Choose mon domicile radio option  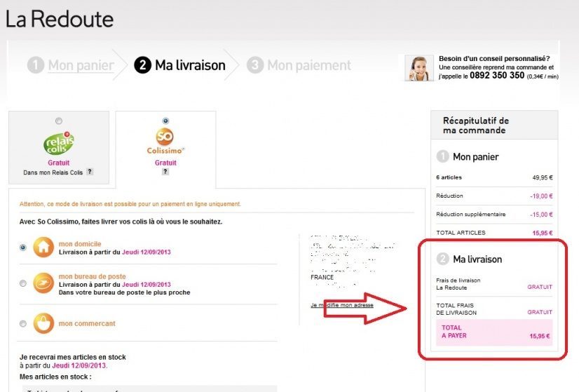23,248
